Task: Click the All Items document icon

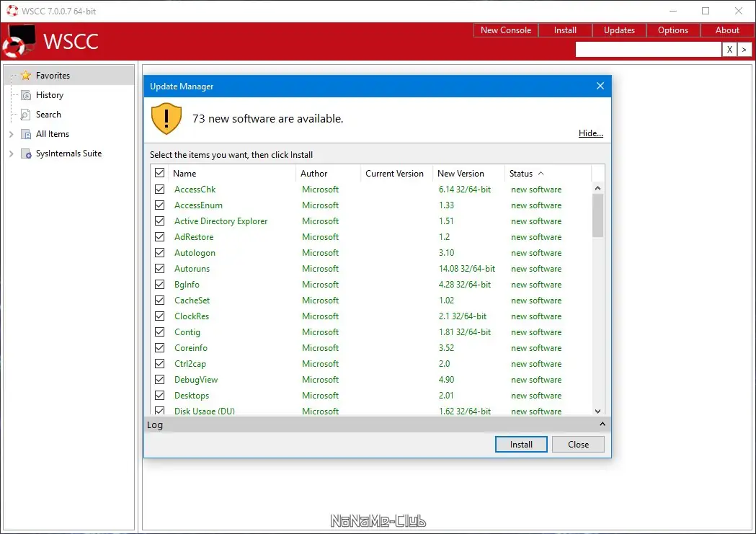Action: (26, 134)
